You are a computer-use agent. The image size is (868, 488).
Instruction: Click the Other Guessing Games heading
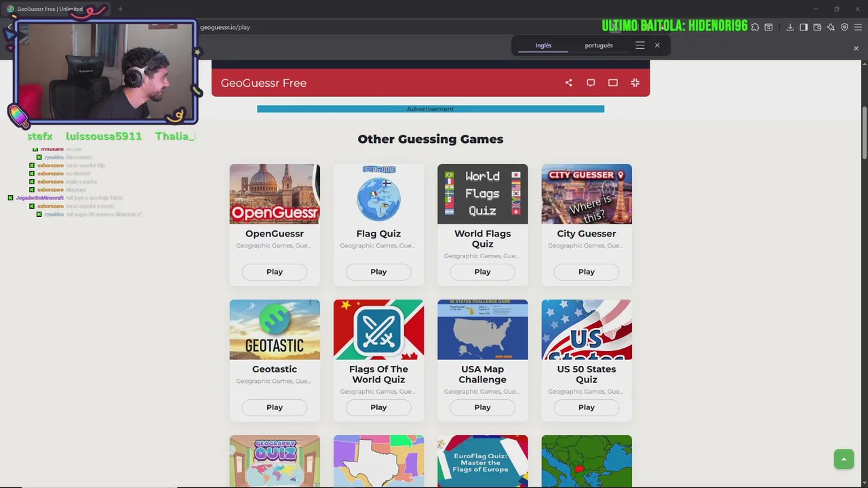coord(431,139)
